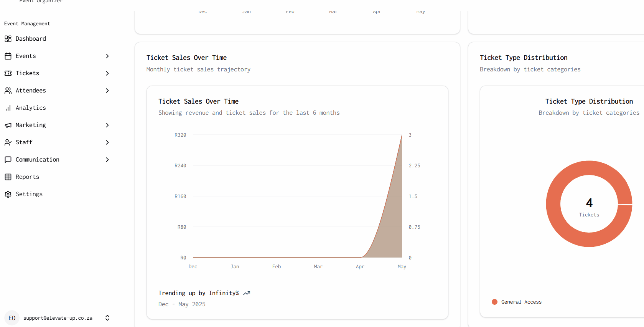Viewport: 644px width, 327px height.
Task: Click the Tickets icon in sidebar
Action: click(8, 73)
